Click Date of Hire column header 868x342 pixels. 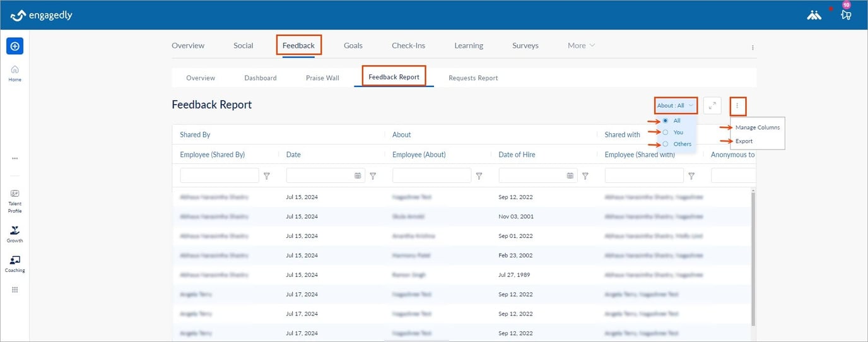point(517,155)
